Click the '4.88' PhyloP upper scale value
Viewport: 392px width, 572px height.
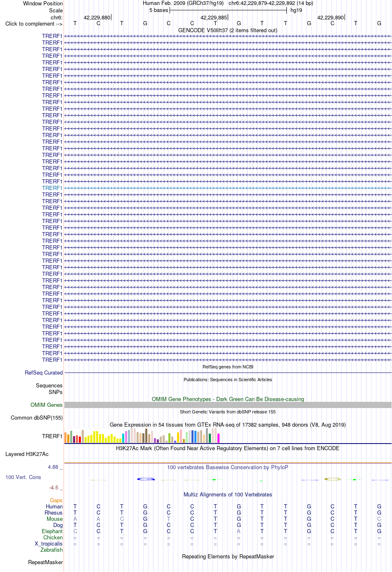click(x=53, y=467)
